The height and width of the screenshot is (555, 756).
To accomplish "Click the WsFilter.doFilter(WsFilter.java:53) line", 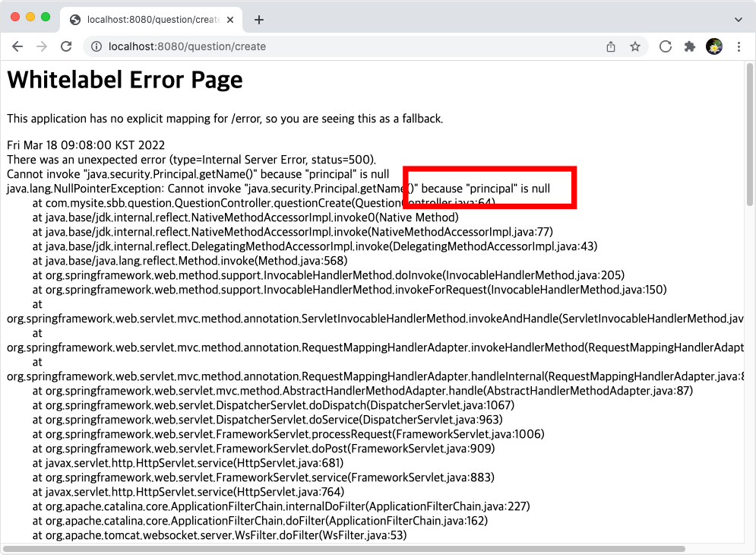I will 220,536.
